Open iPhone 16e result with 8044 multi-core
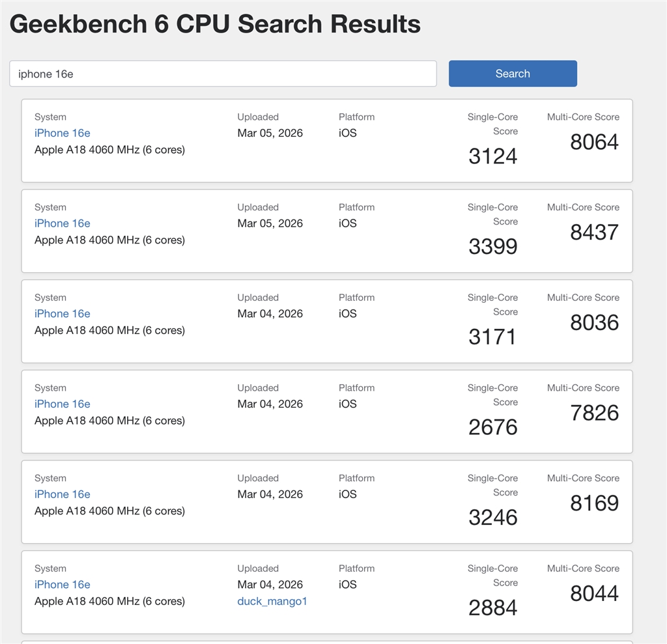667x644 pixels. pyautogui.click(x=63, y=585)
